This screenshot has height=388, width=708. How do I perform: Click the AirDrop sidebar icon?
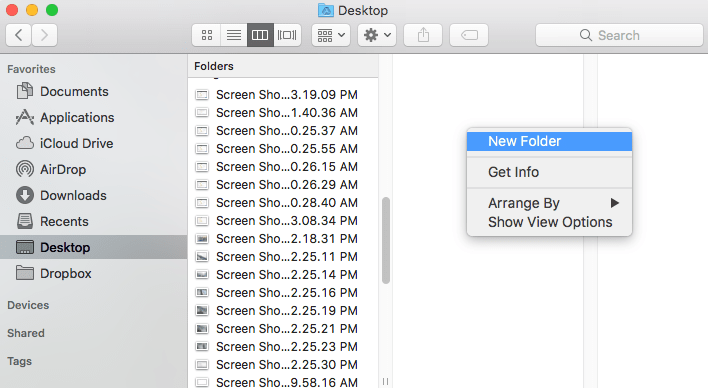point(25,169)
